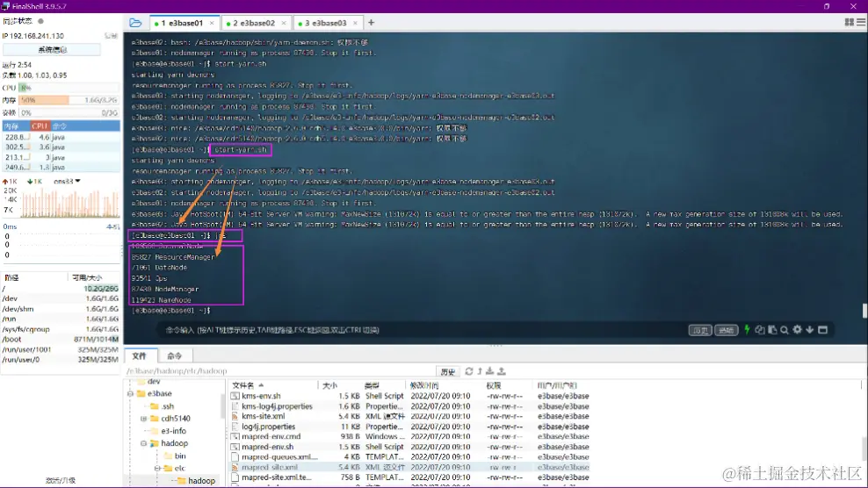
Task: Refresh the file list
Action: [x=469, y=371]
